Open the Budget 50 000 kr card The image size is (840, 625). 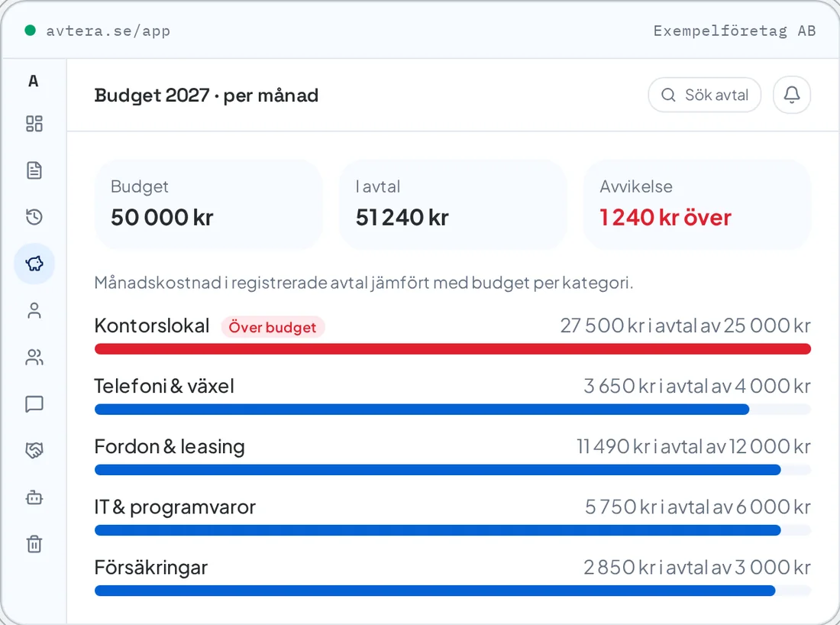208,204
